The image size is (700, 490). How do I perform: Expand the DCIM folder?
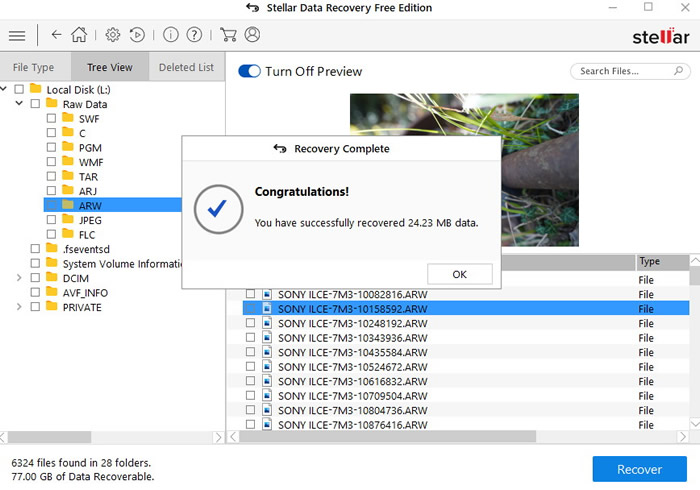coord(19,278)
